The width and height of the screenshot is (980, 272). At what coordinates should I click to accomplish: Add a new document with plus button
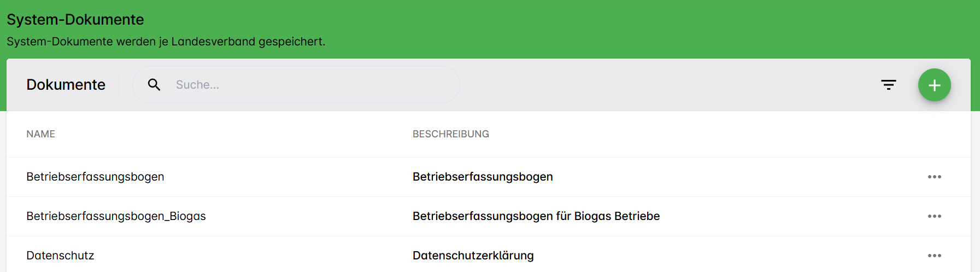934,85
